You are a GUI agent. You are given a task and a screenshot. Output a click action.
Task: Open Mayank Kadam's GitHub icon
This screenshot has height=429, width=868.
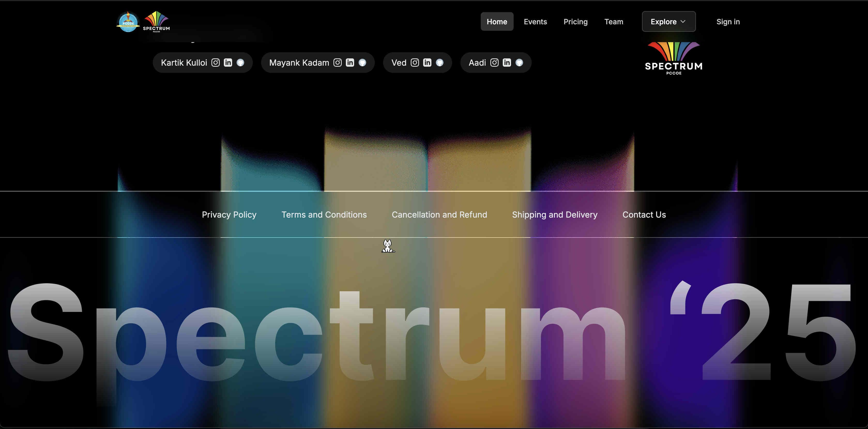[363, 63]
